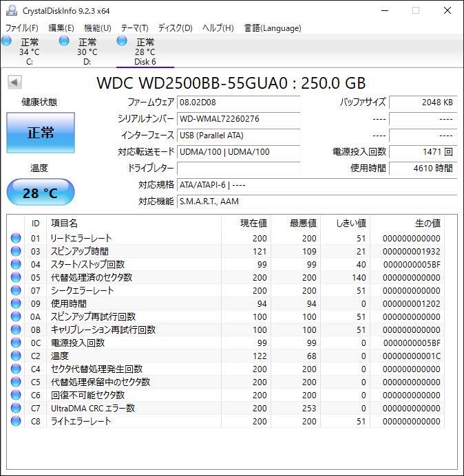Click the ID column header
This screenshot has width=464, height=476.
coord(35,223)
